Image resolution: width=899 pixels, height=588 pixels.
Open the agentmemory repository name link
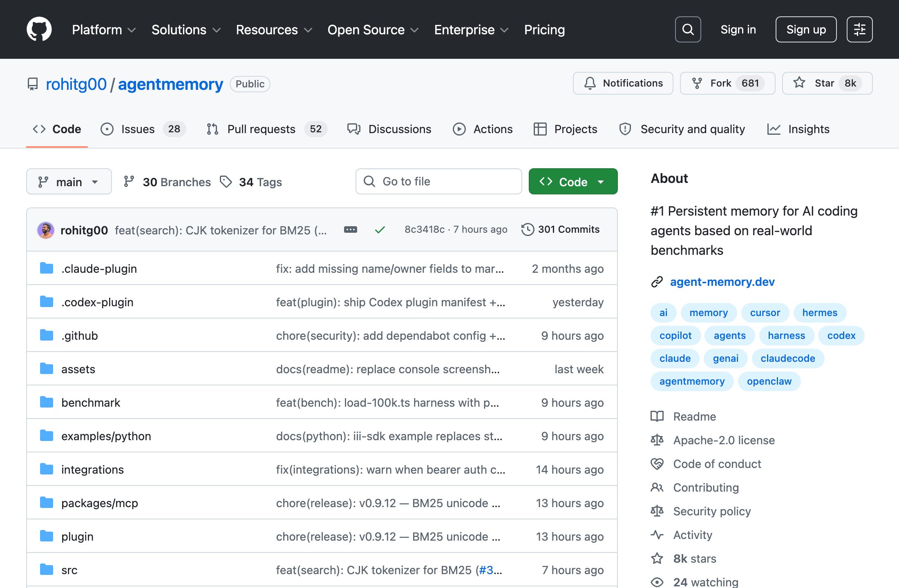click(x=170, y=84)
